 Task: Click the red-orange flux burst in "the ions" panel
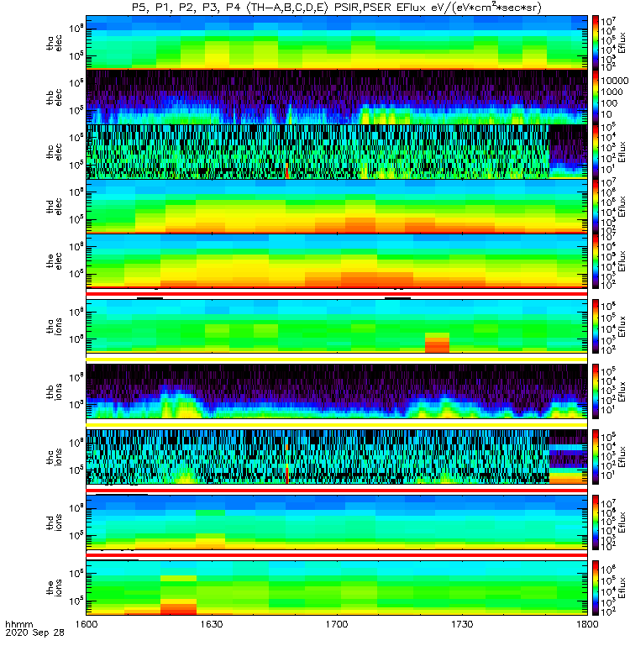tap(179, 606)
